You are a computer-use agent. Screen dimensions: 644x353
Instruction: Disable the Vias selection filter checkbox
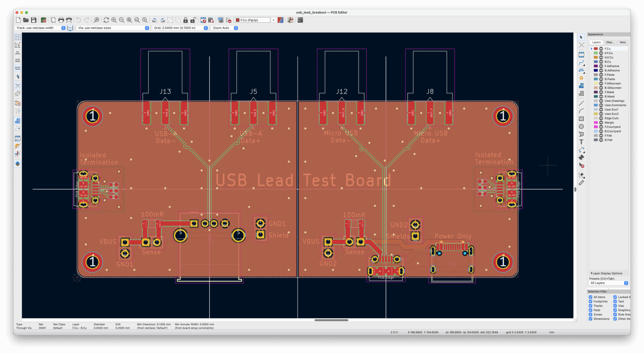click(x=614, y=306)
